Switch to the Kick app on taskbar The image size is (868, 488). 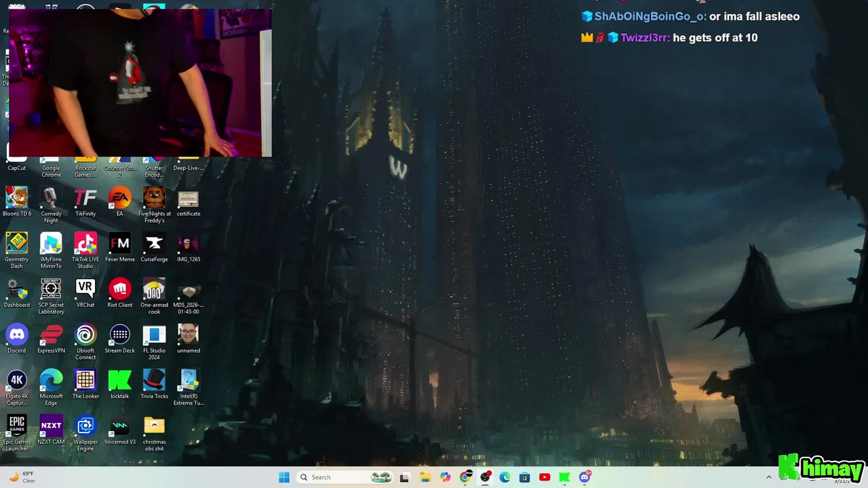pos(564,477)
